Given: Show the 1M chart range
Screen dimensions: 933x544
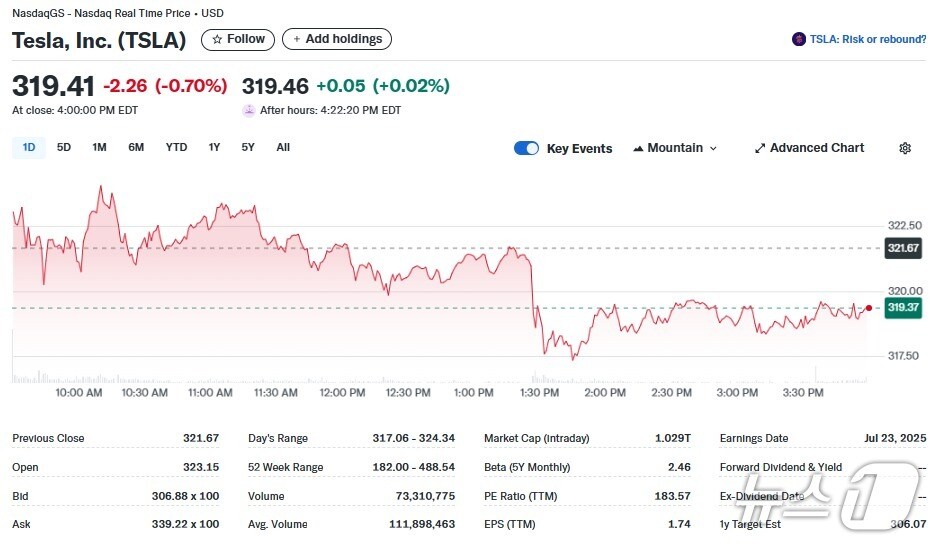Looking at the screenshot, I should click(x=99, y=147).
